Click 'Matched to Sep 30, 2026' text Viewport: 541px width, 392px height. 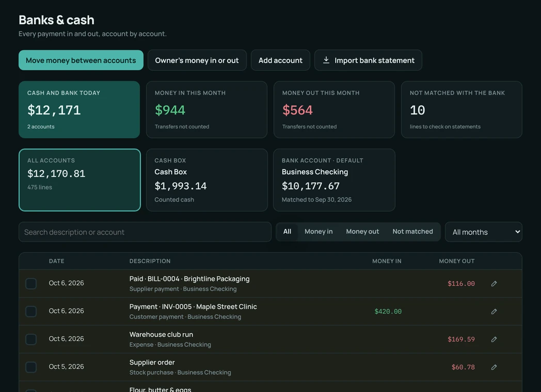pyautogui.click(x=316, y=200)
